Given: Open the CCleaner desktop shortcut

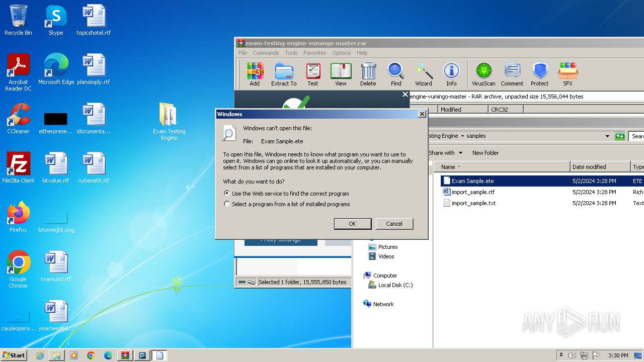Looking at the screenshot, I should 18,119.
